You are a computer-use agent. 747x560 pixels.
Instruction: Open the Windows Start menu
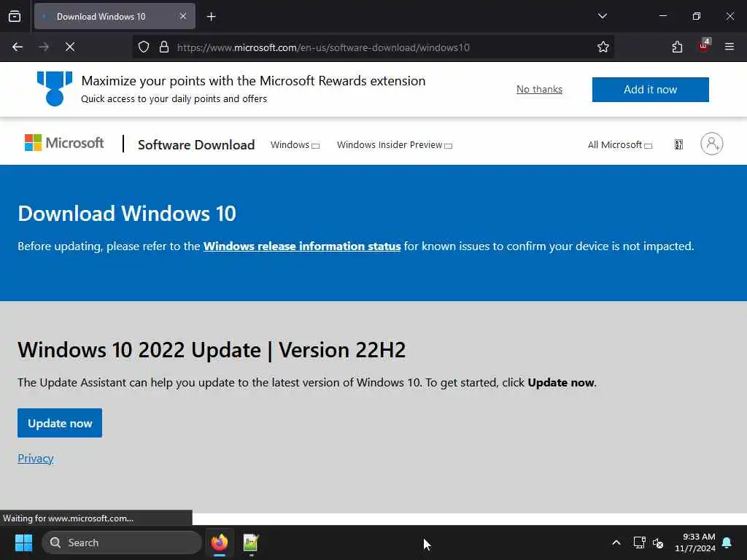[23, 542]
